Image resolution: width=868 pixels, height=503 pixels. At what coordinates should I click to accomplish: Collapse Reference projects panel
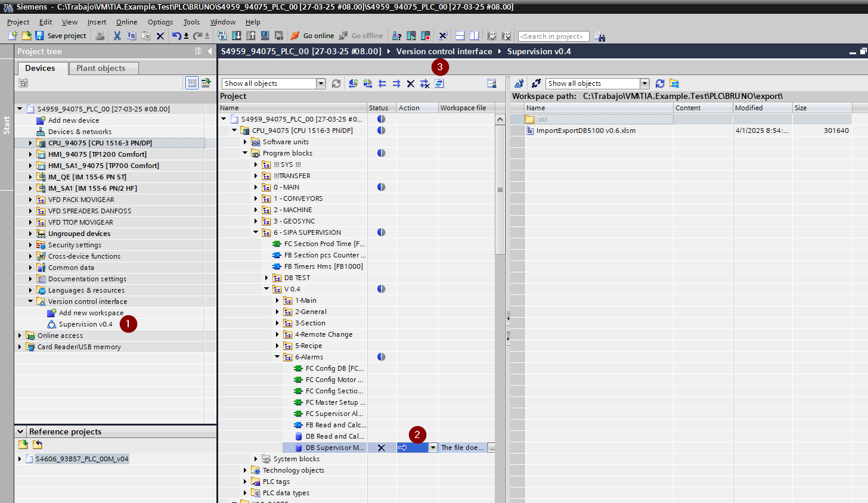20,431
